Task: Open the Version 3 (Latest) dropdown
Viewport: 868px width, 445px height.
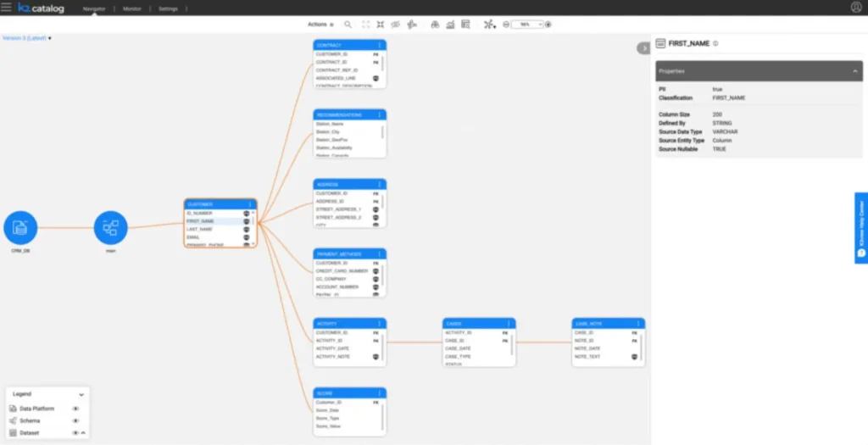Action: pyautogui.click(x=27, y=38)
